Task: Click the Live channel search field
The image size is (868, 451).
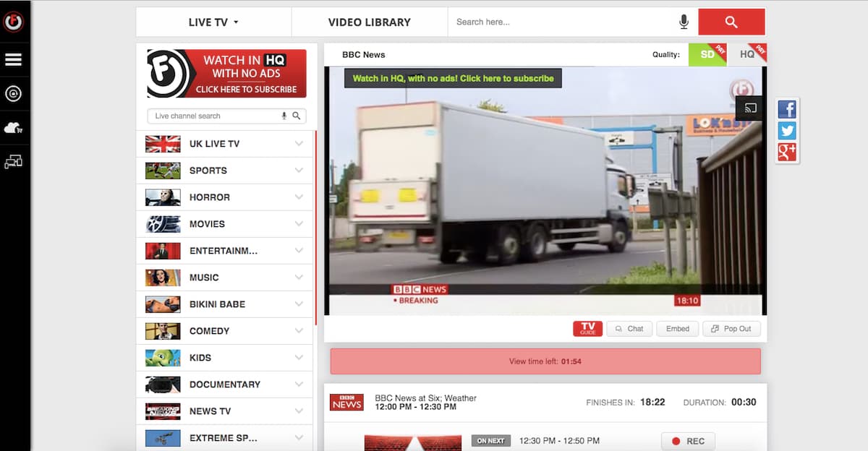Action: (216, 116)
